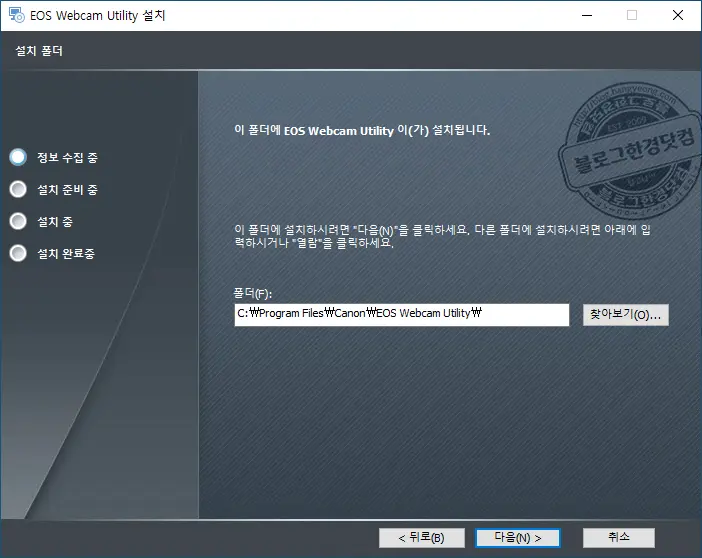Open the 찾아보기(O)... folder browser
Screen dimensions: 702x558
coord(625,315)
